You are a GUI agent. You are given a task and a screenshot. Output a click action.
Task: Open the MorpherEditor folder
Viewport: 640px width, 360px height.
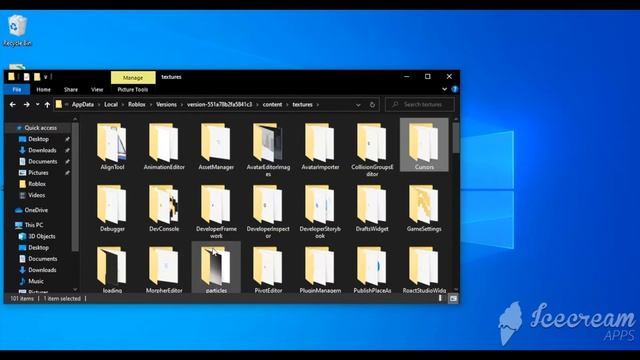click(x=164, y=269)
